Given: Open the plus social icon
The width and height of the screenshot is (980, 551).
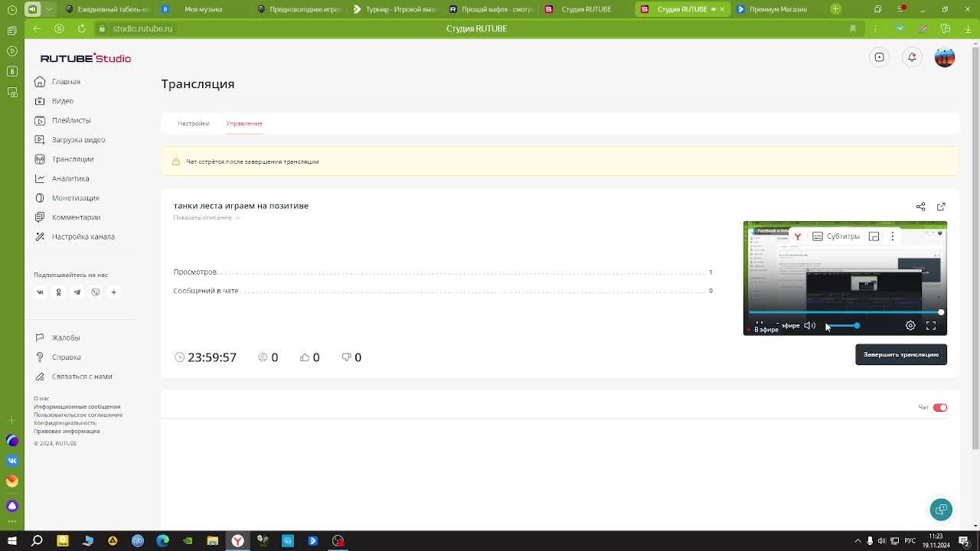Looking at the screenshot, I should click(113, 292).
